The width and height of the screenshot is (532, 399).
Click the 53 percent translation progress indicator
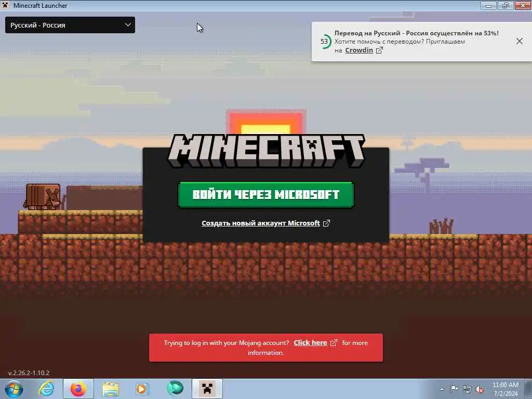point(325,42)
